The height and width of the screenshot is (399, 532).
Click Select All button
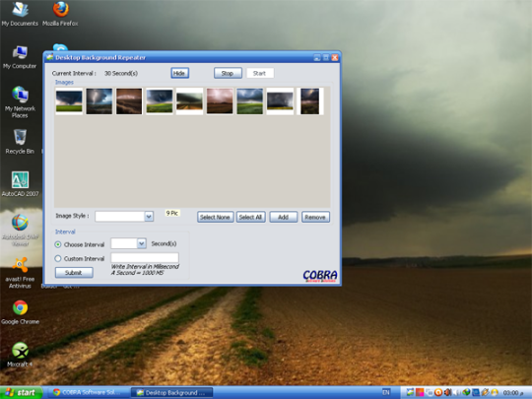point(250,217)
